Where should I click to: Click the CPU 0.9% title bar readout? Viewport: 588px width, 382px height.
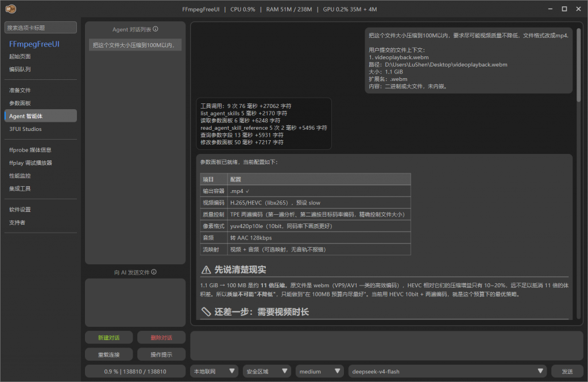point(243,9)
